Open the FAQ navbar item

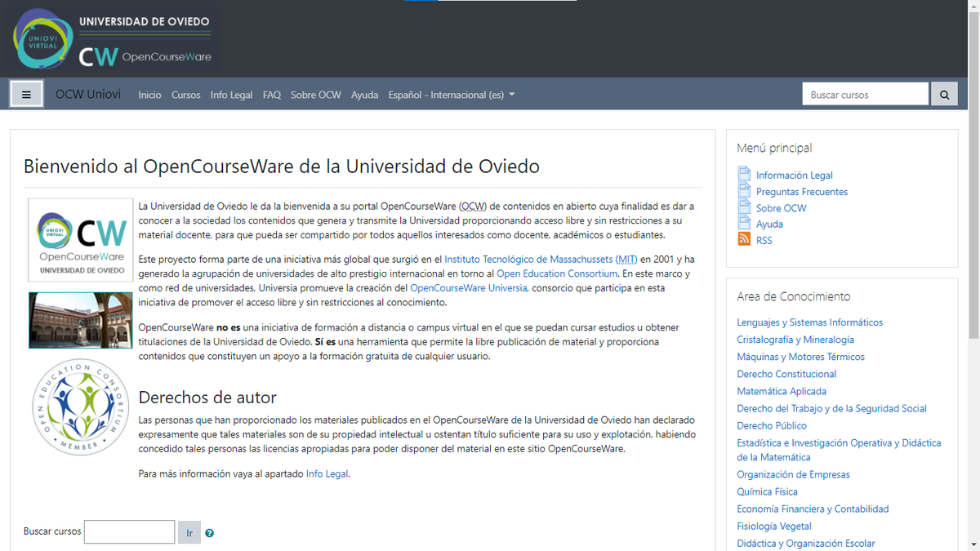(x=272, y=95)
